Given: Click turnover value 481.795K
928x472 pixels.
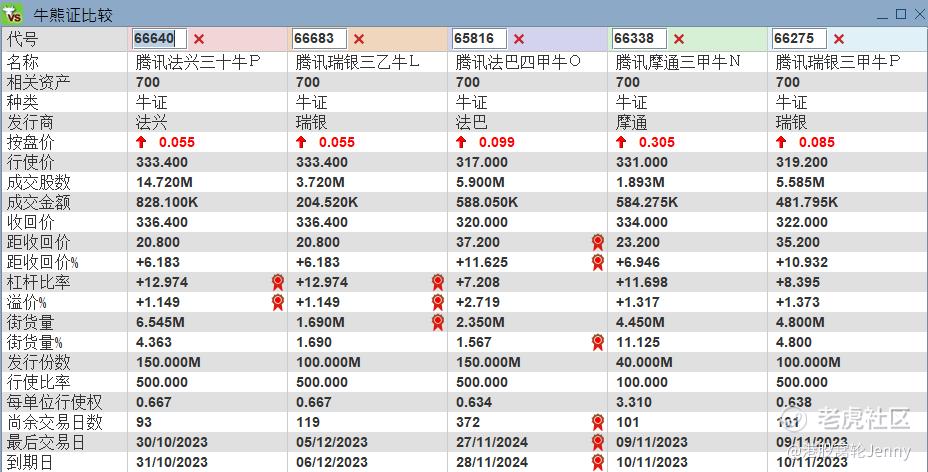Looking at the screenshot, I should (x=807, y=202).
